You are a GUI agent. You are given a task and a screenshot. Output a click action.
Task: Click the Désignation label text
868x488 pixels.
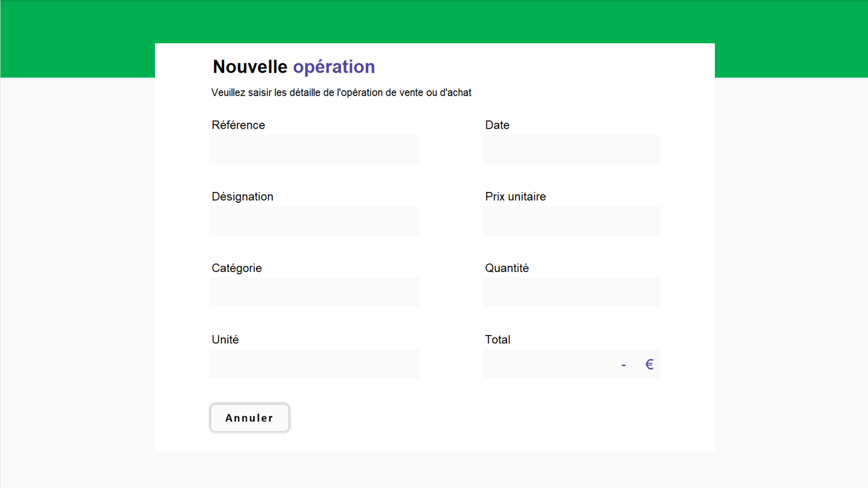[242, 197]
